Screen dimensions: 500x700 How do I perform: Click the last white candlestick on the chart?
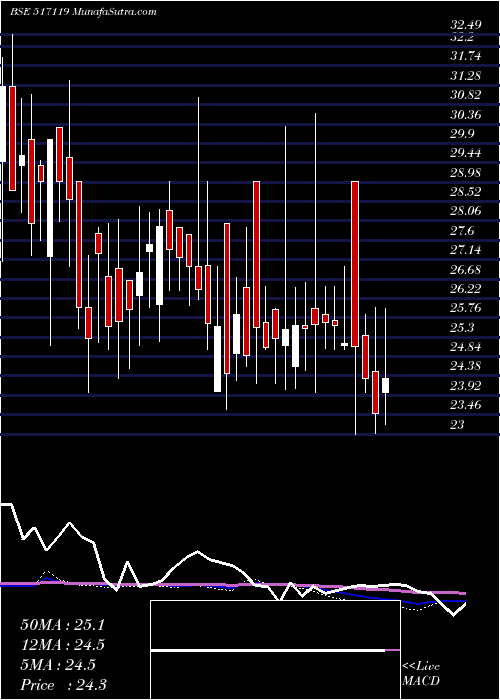(x=385, y=385)
